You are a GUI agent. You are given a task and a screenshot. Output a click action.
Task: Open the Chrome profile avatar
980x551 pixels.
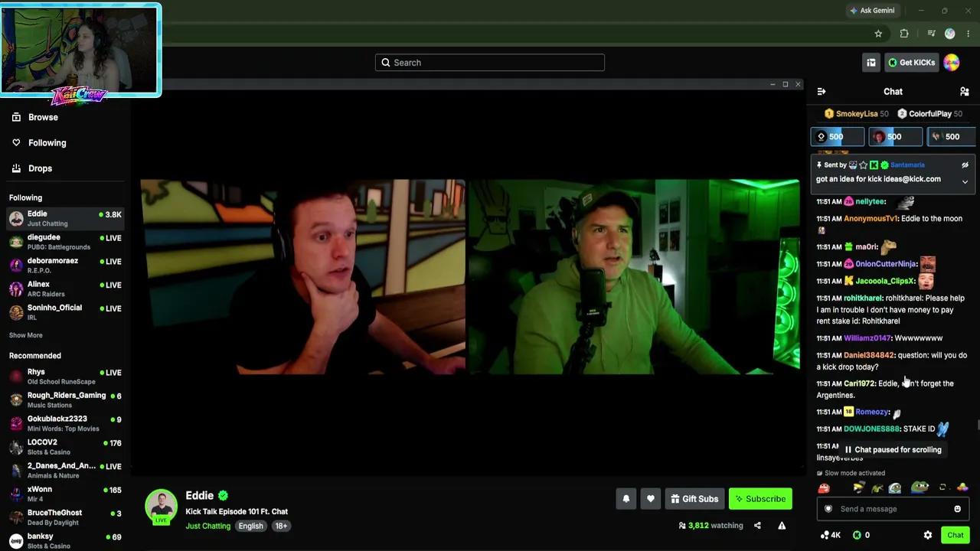coord(950,34)
